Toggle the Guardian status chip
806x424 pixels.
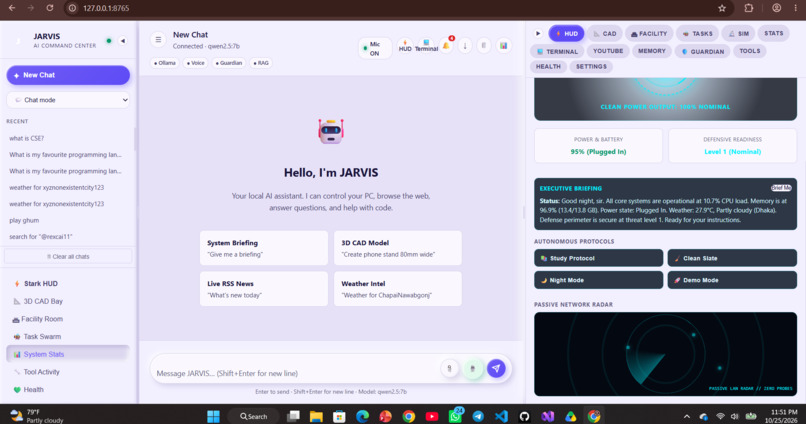coord(229,63)
